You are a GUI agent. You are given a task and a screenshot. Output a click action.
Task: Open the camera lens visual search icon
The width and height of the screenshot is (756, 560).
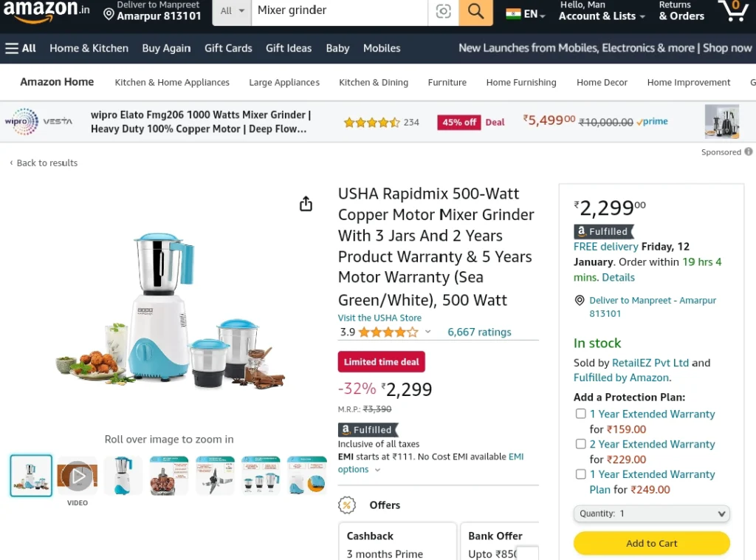443,11
